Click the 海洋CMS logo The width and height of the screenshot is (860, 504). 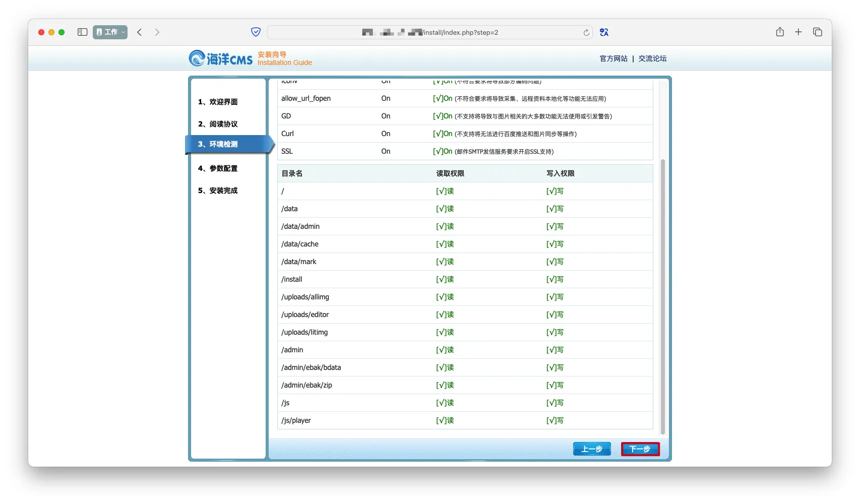tap(221, 58)
